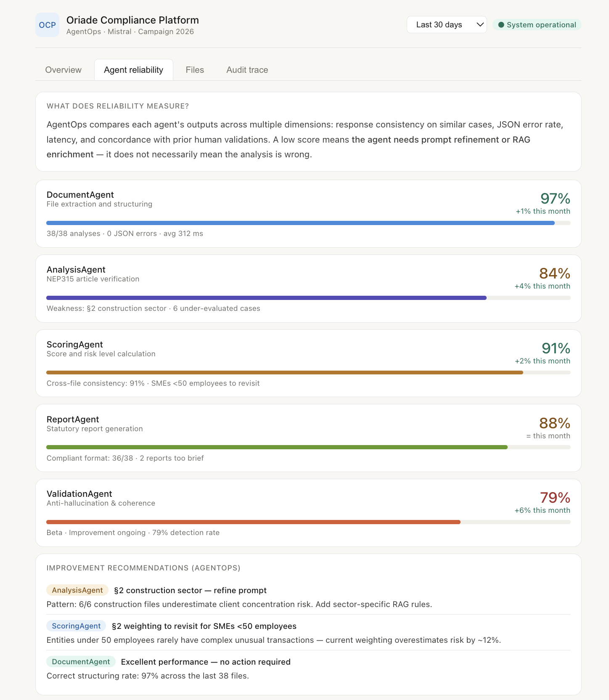The width and height of the screenshot is (609, 700).
Task: Click the ScoringAgent brown reliability bar
Action: [x=284, y=373]
